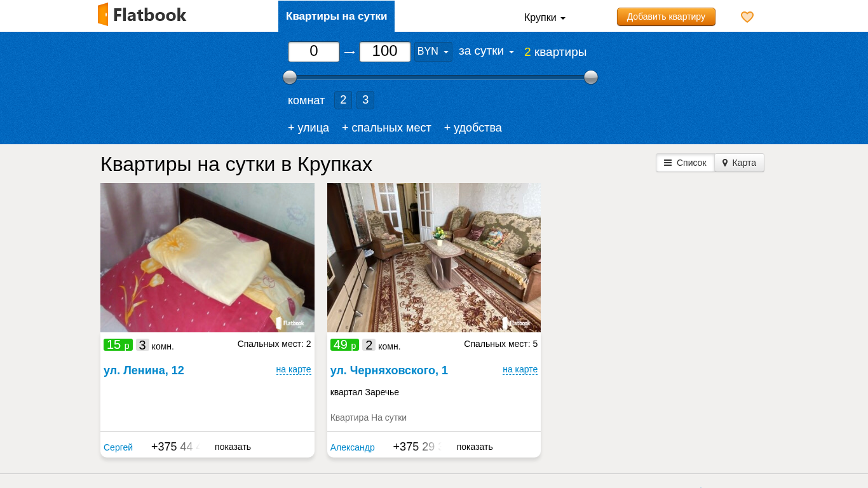Click the 'Добавить квартиру' button
868x488 pixels.
666,17
